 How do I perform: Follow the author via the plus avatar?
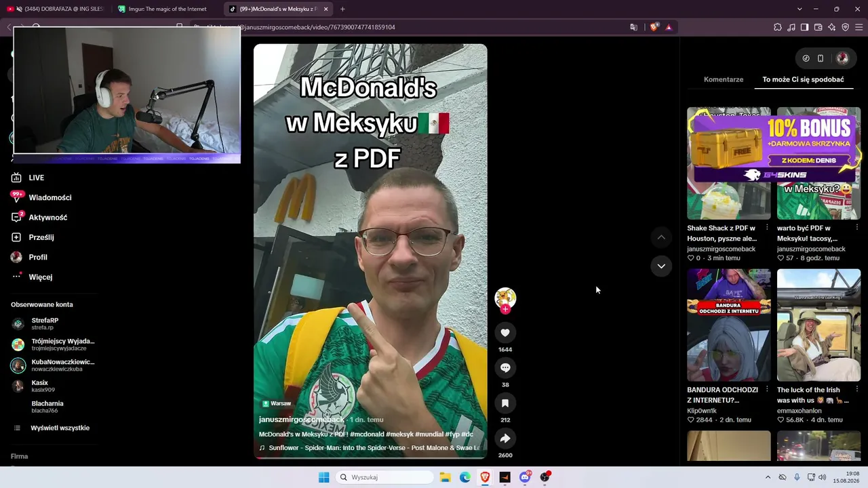pyautogui.click(x=505, y=309)
